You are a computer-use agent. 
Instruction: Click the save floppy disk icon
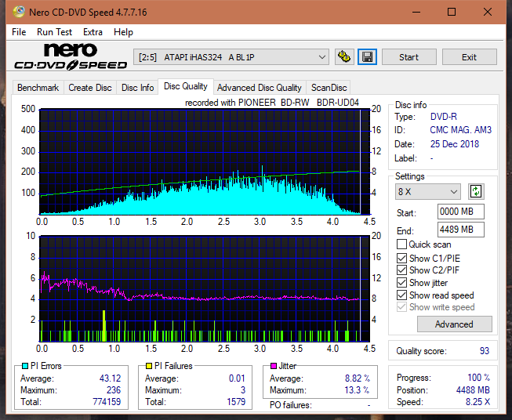(367, 57)
